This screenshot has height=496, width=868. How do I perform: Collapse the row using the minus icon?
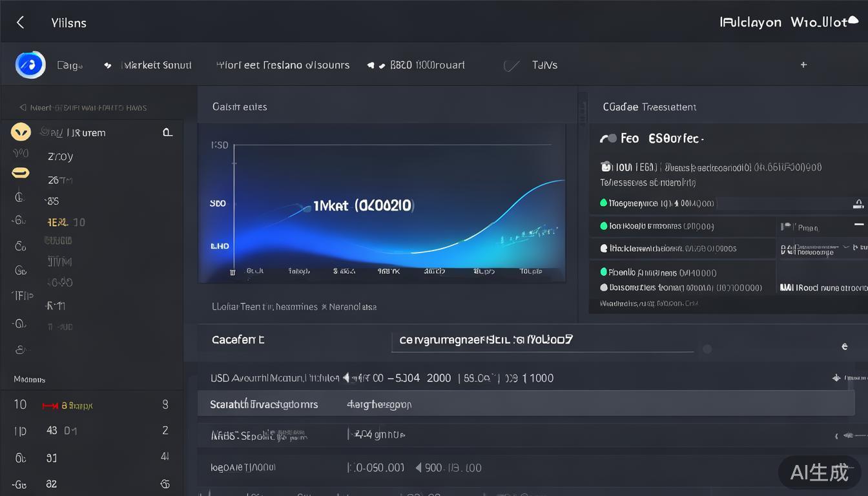(x=858, y=224)
